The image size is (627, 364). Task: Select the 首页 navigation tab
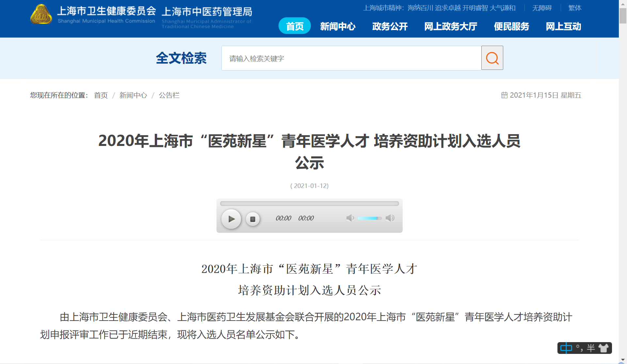(x=295, y=26)
